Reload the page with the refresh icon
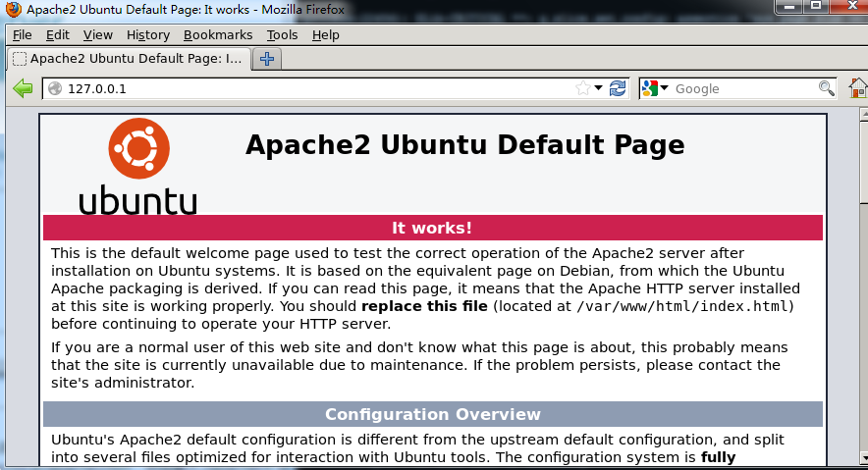Image resolution: width=868 pixels, height=470 pixels. coord(618,88)
